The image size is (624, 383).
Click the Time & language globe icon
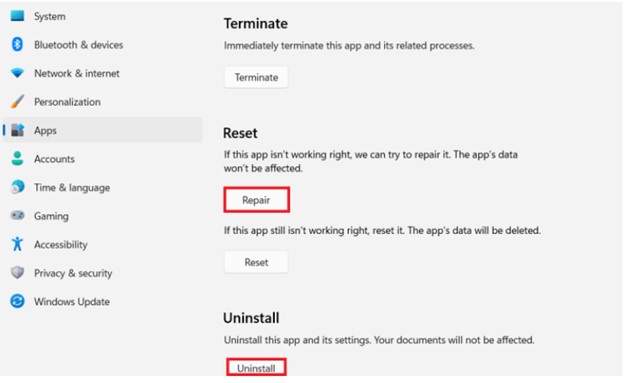pos(17,187)
